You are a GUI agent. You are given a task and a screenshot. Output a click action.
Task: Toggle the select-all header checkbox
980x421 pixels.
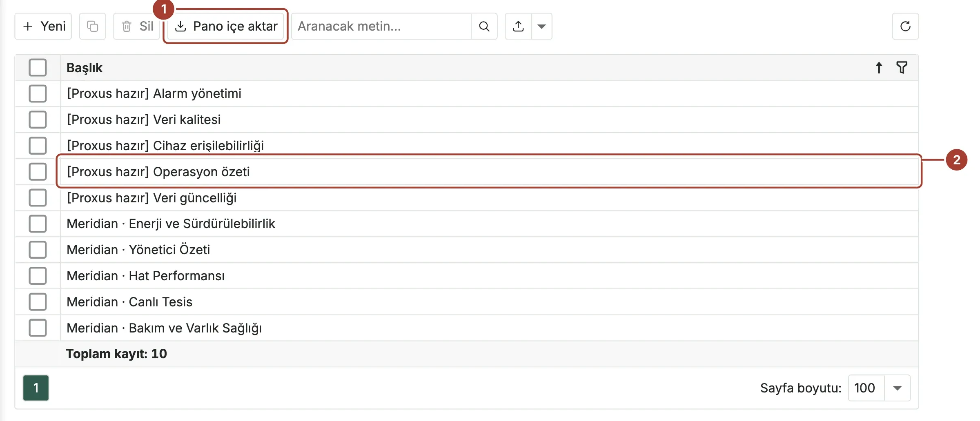click(38, 68)
